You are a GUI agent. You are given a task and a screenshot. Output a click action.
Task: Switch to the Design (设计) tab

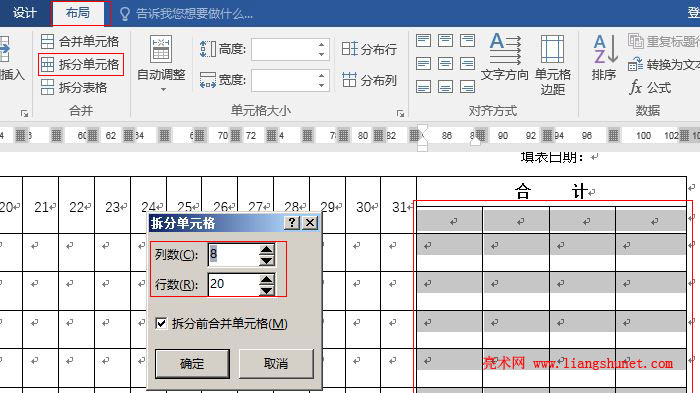click(25, 13)
